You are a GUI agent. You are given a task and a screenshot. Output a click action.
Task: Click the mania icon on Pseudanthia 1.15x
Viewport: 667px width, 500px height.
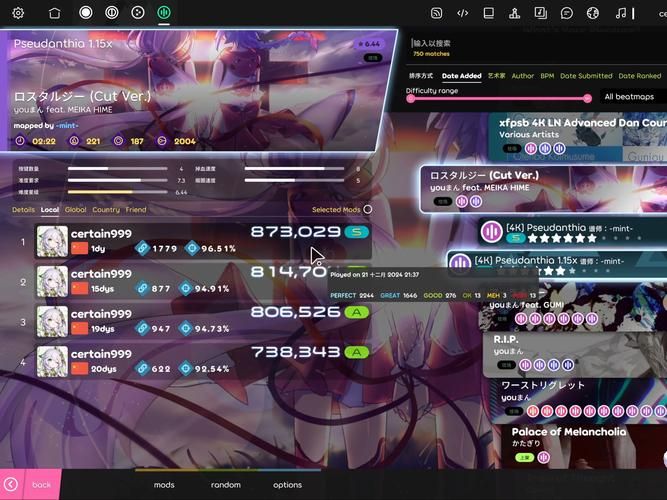click(x=460, y=263)
